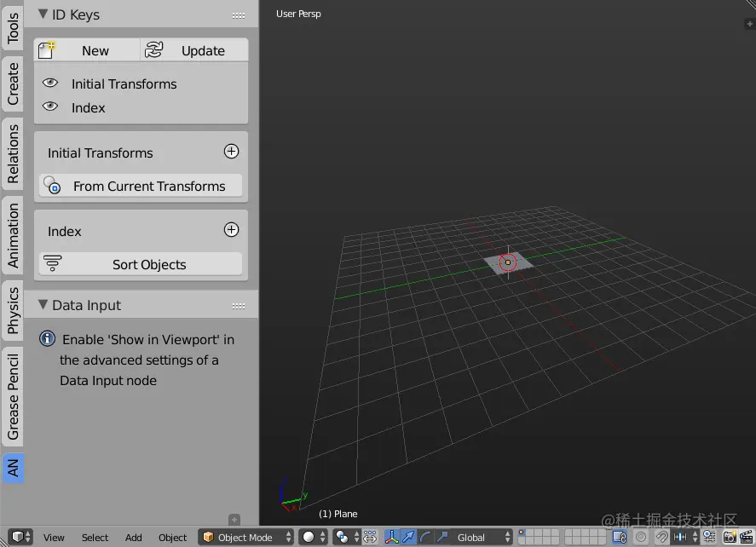Toggle lock camera and layers to scene

point(620,537)
